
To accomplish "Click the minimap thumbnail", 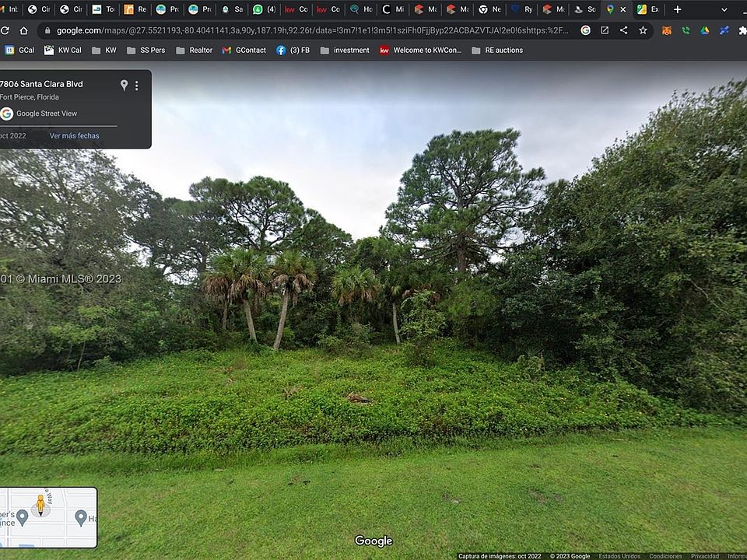I will (x=48, y=518).
